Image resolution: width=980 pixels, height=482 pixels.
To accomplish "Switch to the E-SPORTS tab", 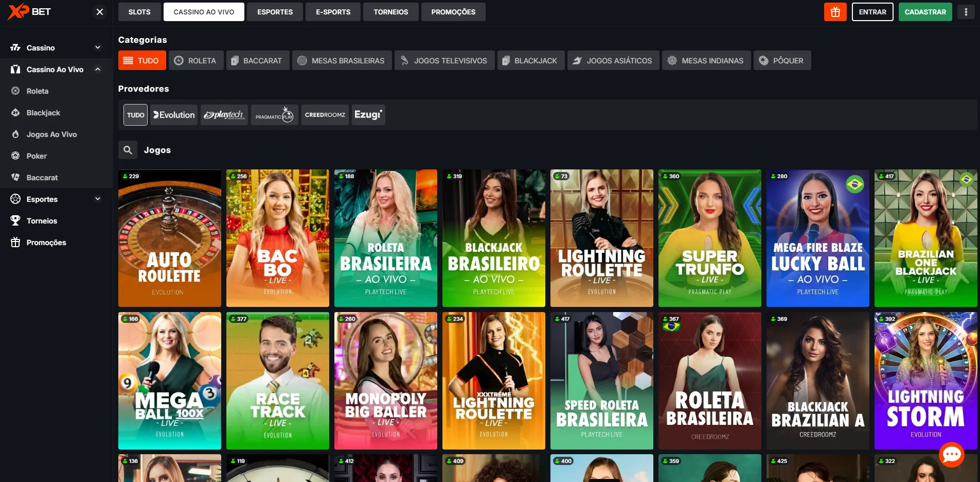I will point(333,12).
